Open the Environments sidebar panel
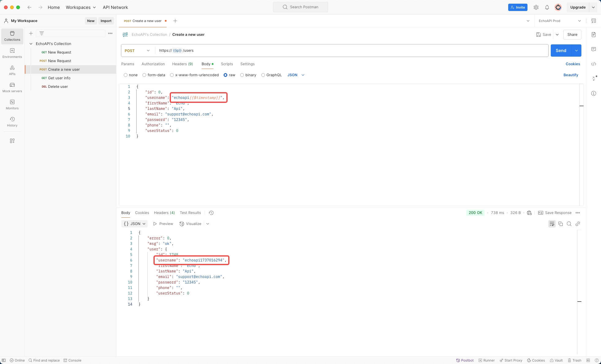Screen dimensions: 601x364 [12, 53]
